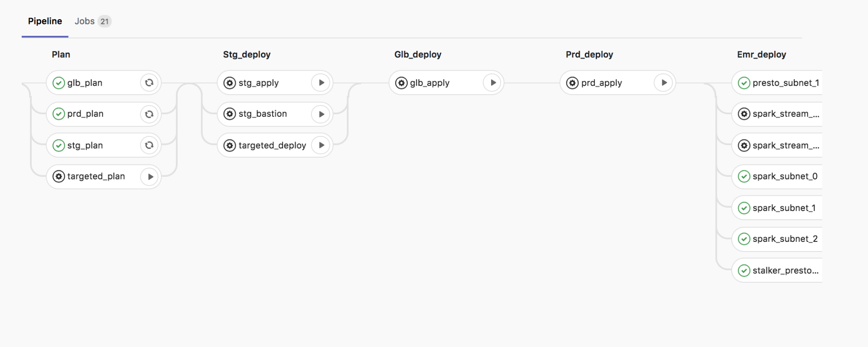The height and width of the screenshot is (347, 868).
Task: Retry the prd_plan job
Action: [149, 114]
